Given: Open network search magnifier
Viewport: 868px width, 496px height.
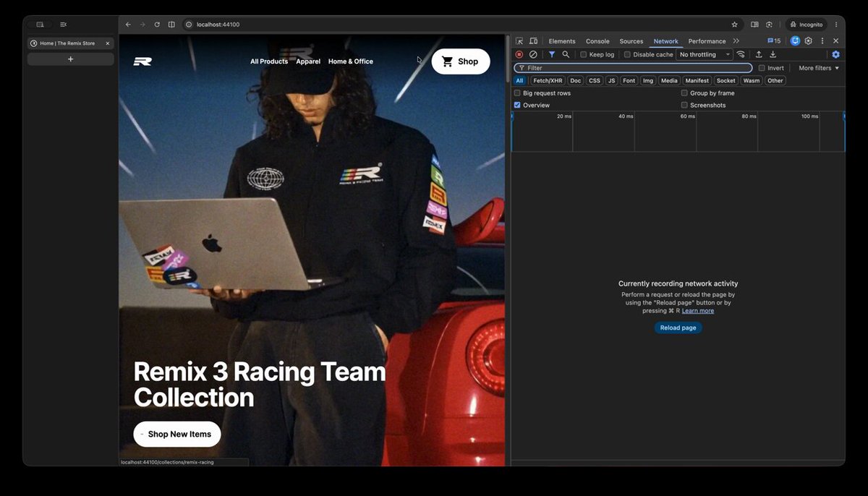Looking at the screenshot, I should [x=566, y=54].
